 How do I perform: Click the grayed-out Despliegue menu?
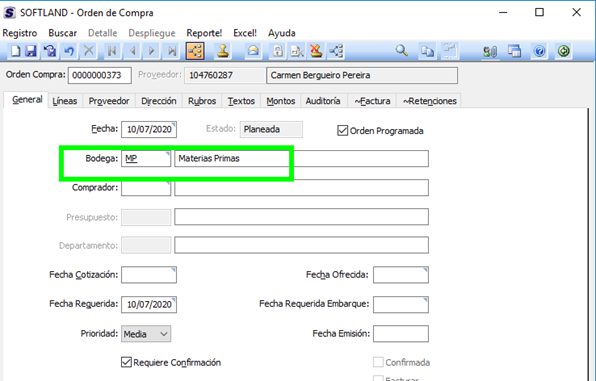152,33
